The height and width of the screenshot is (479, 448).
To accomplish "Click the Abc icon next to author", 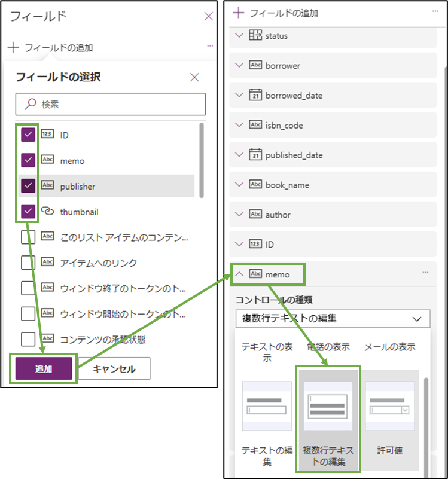I will (x=255, y=214).
